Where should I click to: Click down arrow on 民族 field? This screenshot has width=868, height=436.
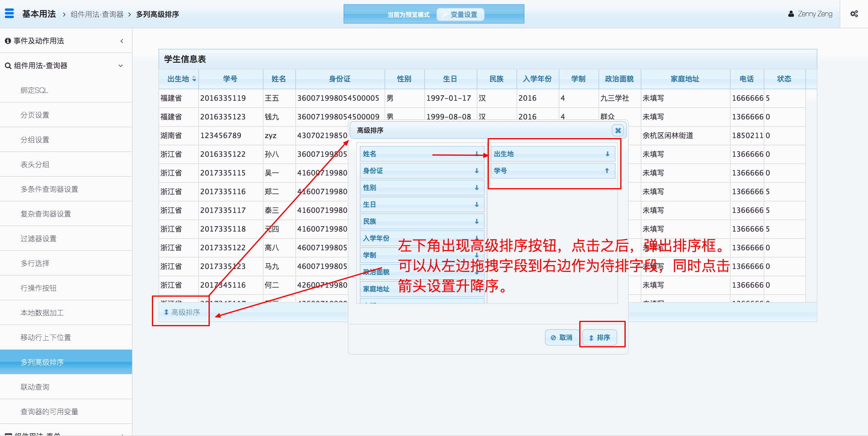point(476,221)
